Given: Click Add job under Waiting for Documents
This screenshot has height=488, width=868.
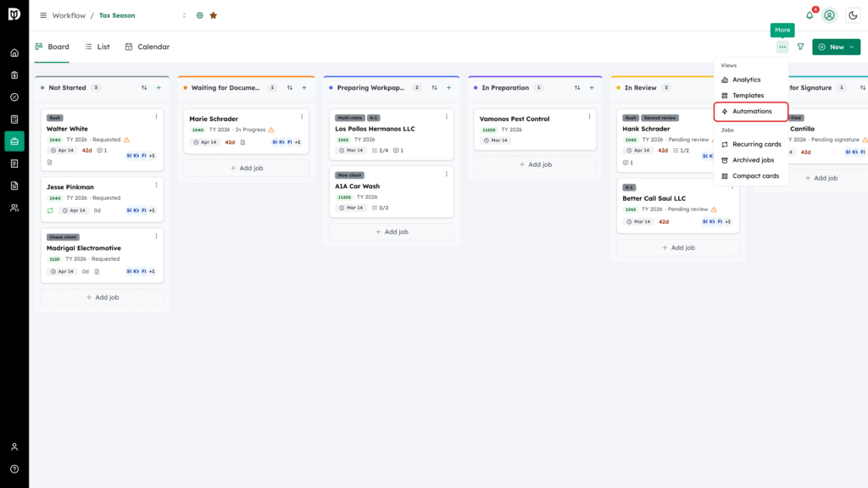Looking at the screenshot, I should 247,169.
